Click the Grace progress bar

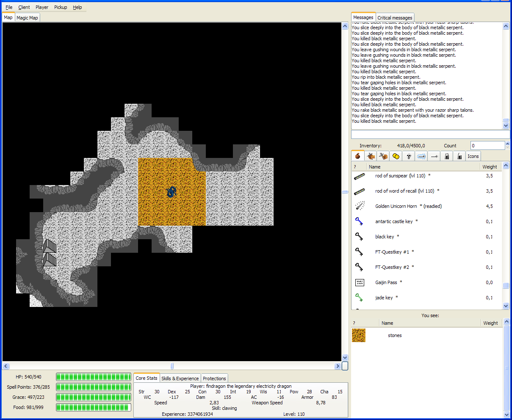[x=94, y=397]
